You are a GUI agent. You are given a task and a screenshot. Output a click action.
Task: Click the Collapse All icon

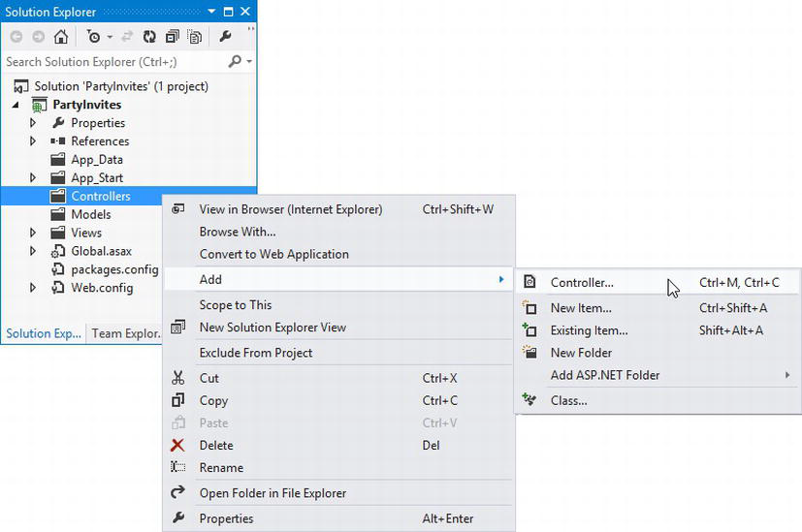coord(173,37)
